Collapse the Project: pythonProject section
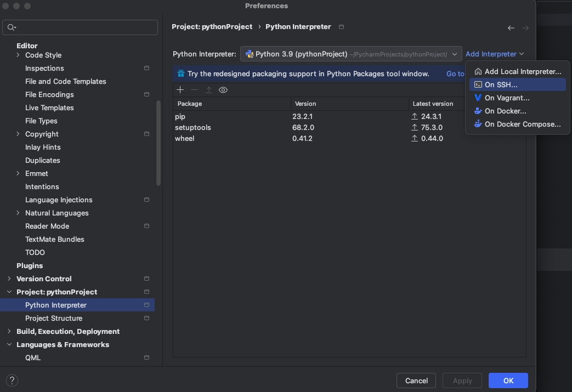The width and height of the screenshot is (572, 392). pos(9,292)
